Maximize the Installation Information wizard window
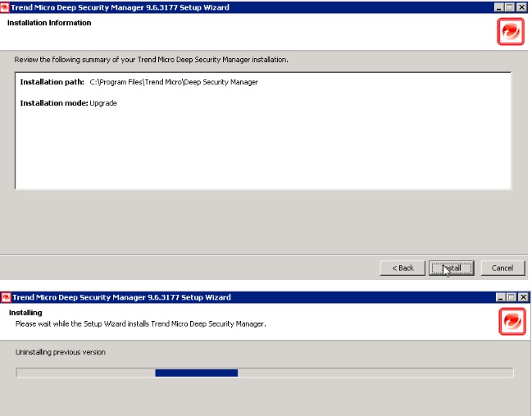This screenshot has height=416, width=532. 510,7
